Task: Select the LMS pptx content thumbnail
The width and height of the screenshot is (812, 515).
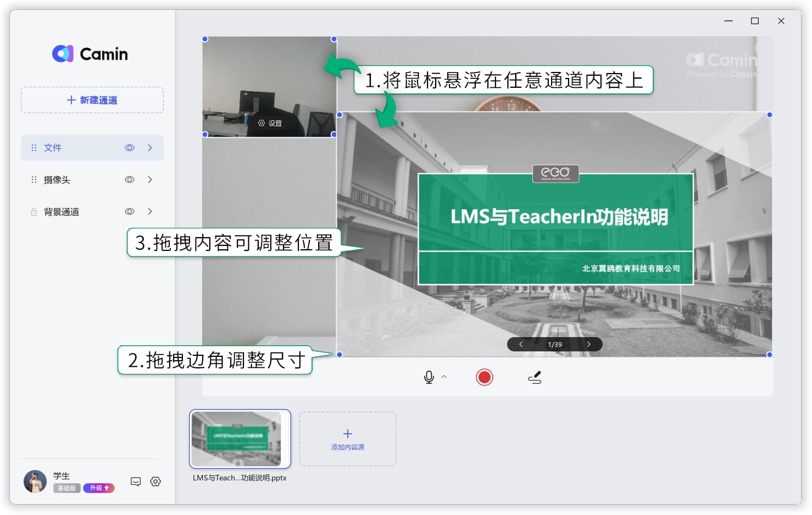Action: click(x=240, y=439)
